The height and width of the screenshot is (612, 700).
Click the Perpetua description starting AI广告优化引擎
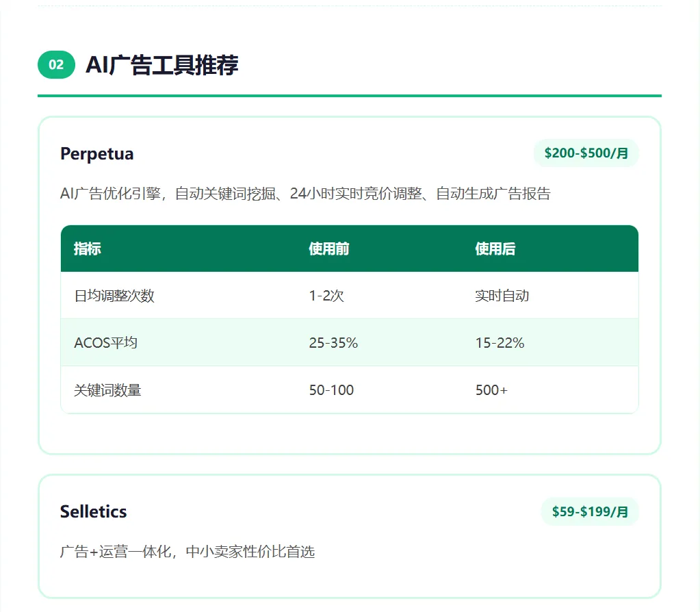(x=305, y=194)
